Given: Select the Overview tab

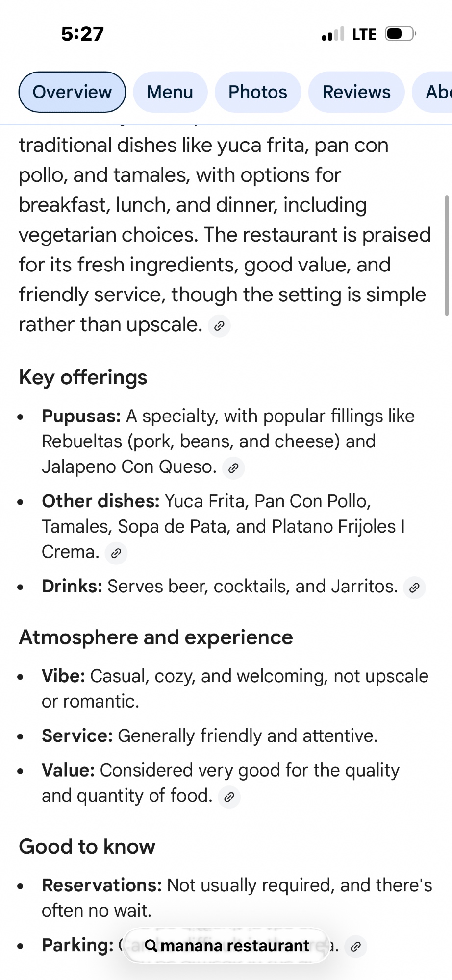Looking at the screenshot, I should (72, 92).
